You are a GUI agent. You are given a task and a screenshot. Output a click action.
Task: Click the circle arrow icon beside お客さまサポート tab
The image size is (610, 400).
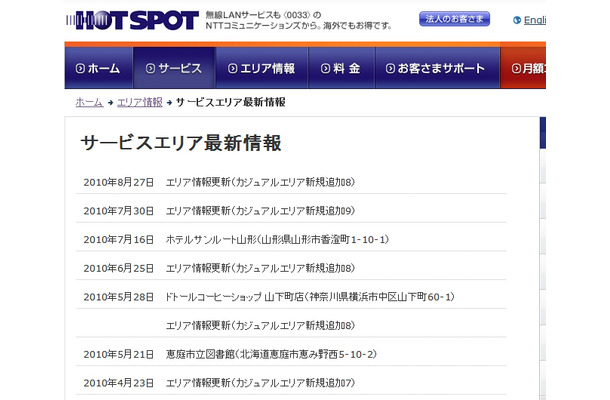[x=390, y=68]
